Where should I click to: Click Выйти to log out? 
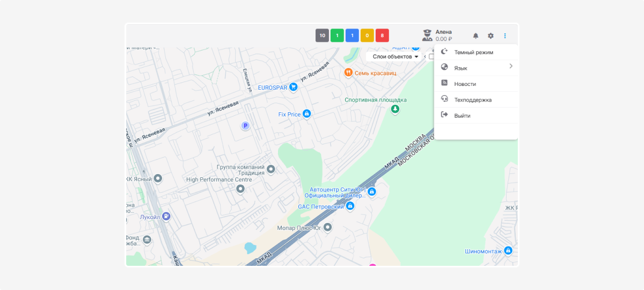pos(462,115)
